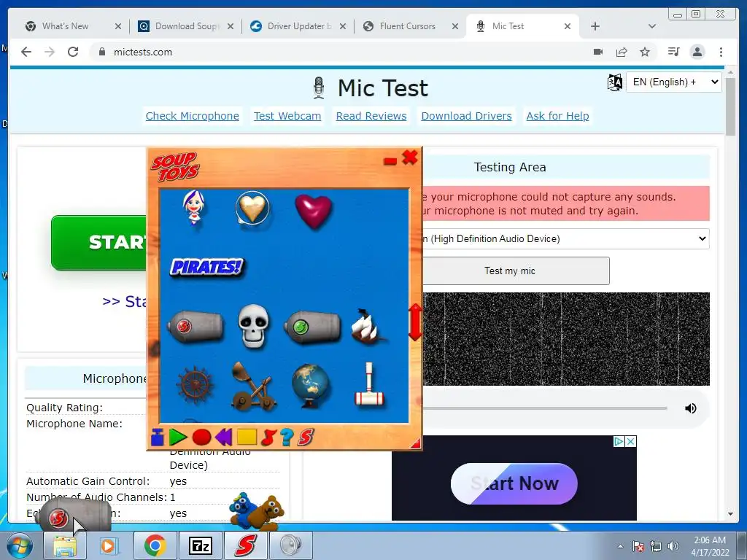Open Soup Toys from the taskbar
The width and height of the screenshot is (747, 560).
click(x=245, y=545)
